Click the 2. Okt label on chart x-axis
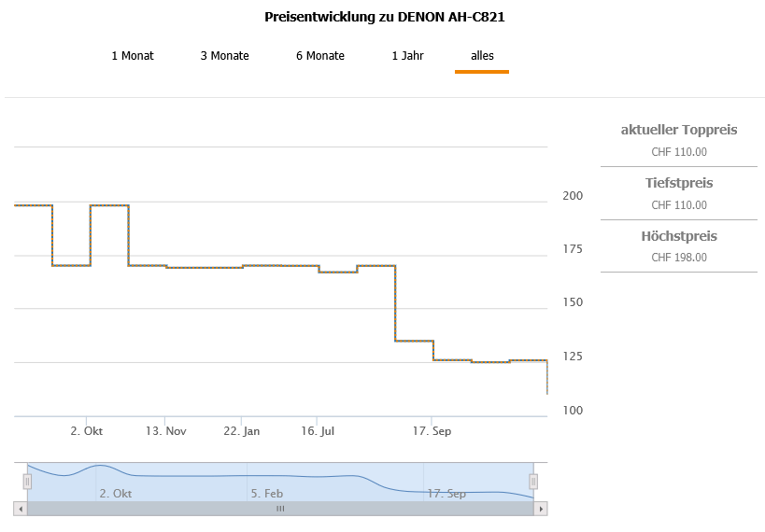Image resolution: width=765 pixels, height=532 pixels. pyautogui.click(x=87, y=431)
